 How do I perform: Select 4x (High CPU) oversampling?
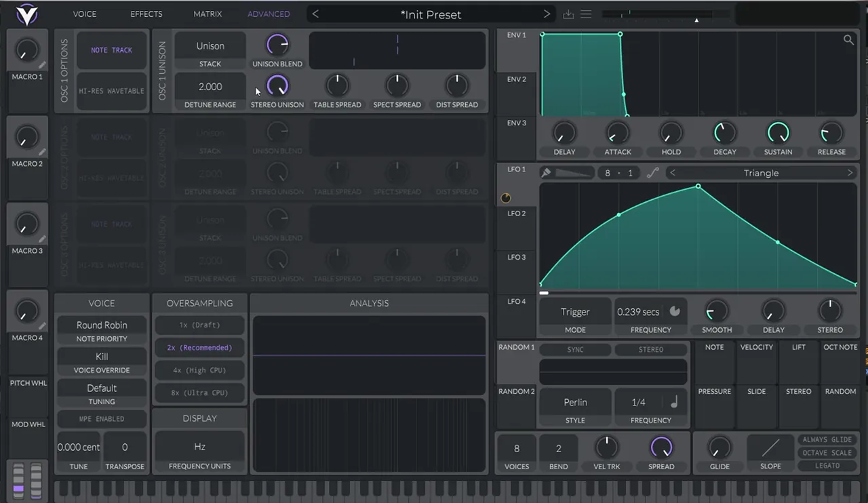tap(199, 370)
